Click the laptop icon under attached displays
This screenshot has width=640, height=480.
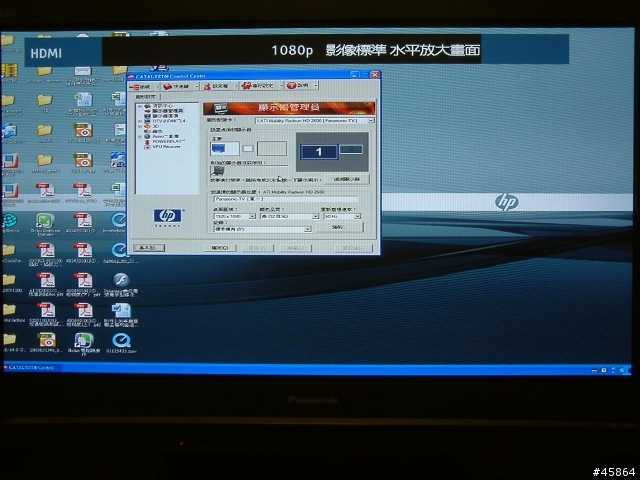coord(218,171)
